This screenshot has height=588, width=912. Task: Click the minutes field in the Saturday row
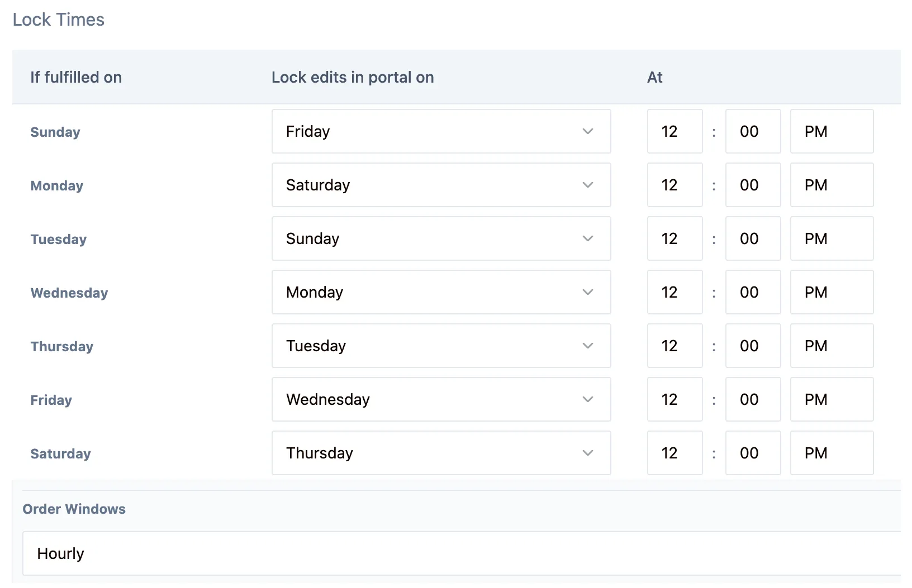752,453
